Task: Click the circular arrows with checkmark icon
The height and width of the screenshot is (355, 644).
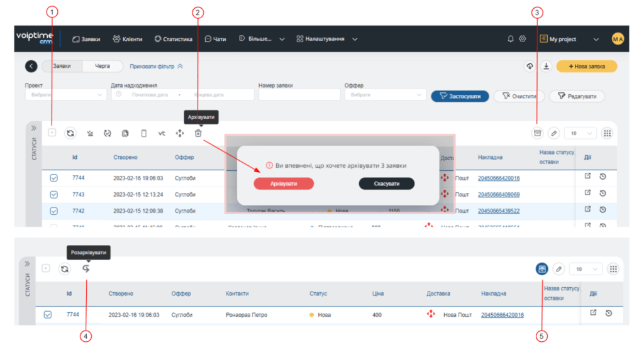Action: pyautogui.click(x=108, y=133)
